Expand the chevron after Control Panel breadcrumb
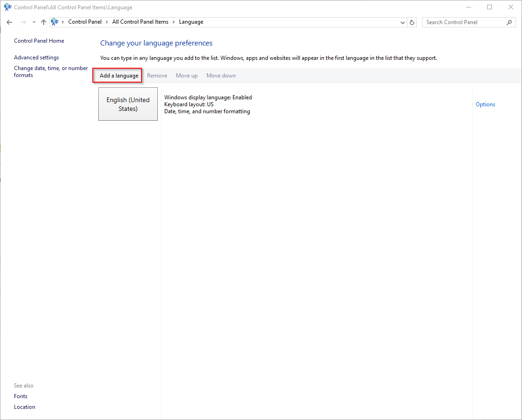This screenshot has width=522, height=420. [x=107, y=22]
